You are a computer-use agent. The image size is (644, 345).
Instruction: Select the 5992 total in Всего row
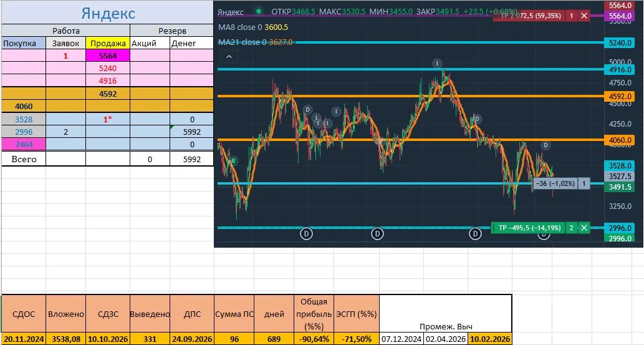192,159
